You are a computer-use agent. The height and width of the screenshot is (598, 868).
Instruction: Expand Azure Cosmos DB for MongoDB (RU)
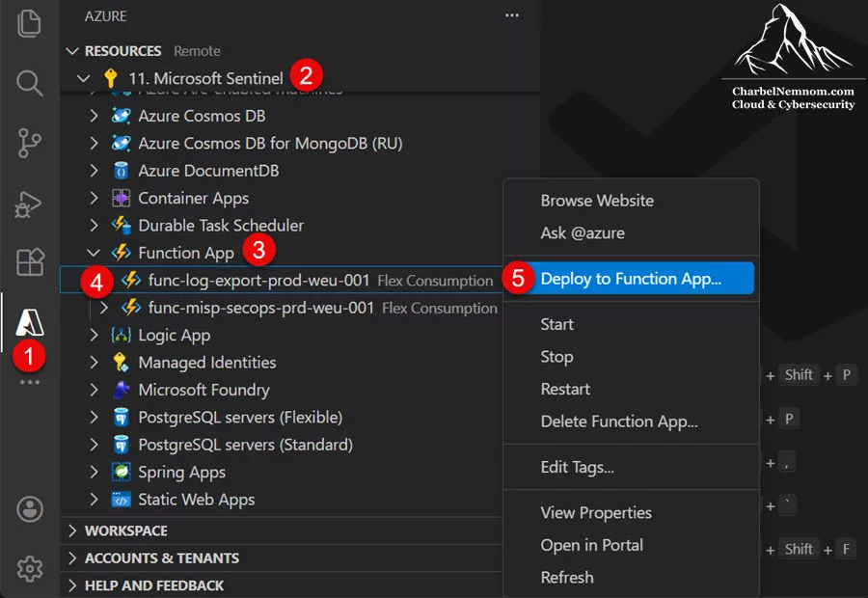coord(95,144)
